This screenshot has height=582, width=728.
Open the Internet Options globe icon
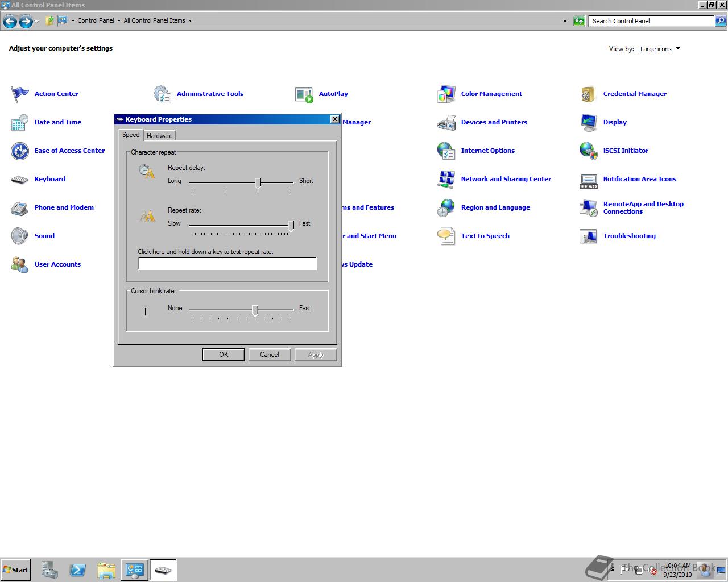[x=446, y=151]
